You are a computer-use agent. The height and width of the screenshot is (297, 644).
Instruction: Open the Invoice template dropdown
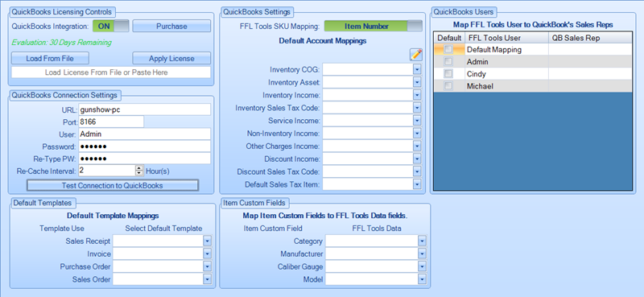tap(208, 254)
